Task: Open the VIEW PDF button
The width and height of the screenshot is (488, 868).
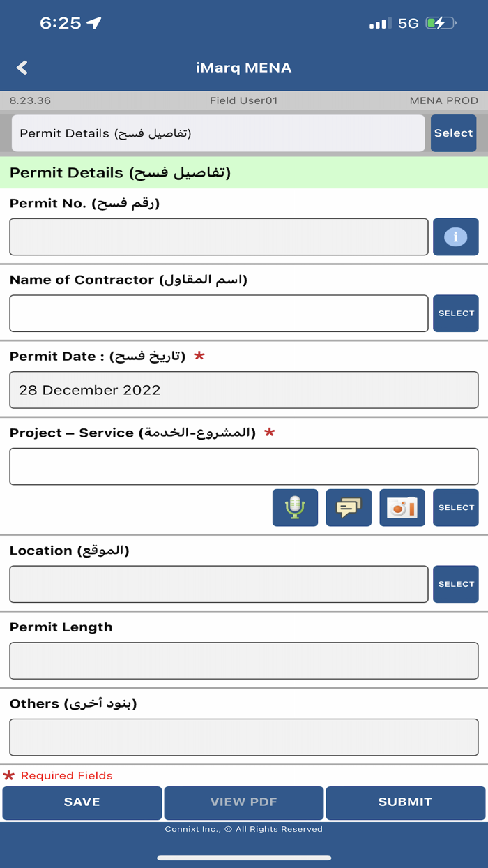Action: click(243, 802)
